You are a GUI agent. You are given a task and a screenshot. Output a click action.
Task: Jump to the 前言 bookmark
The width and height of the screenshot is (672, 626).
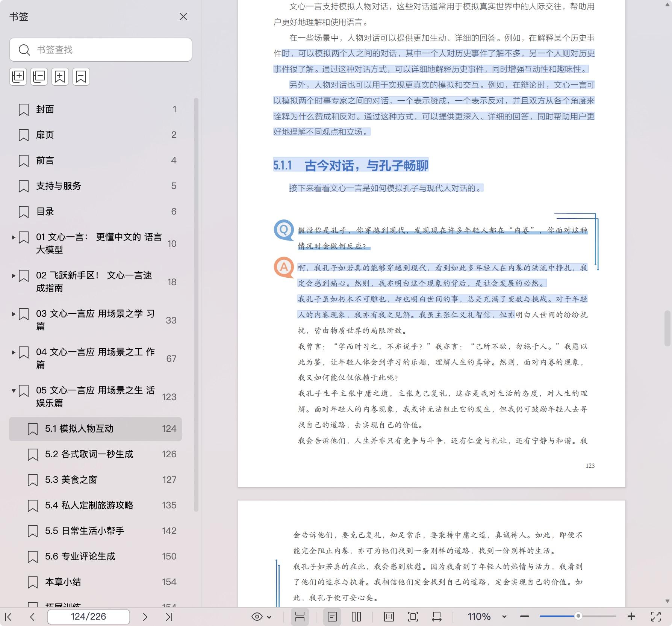[95, 160]
